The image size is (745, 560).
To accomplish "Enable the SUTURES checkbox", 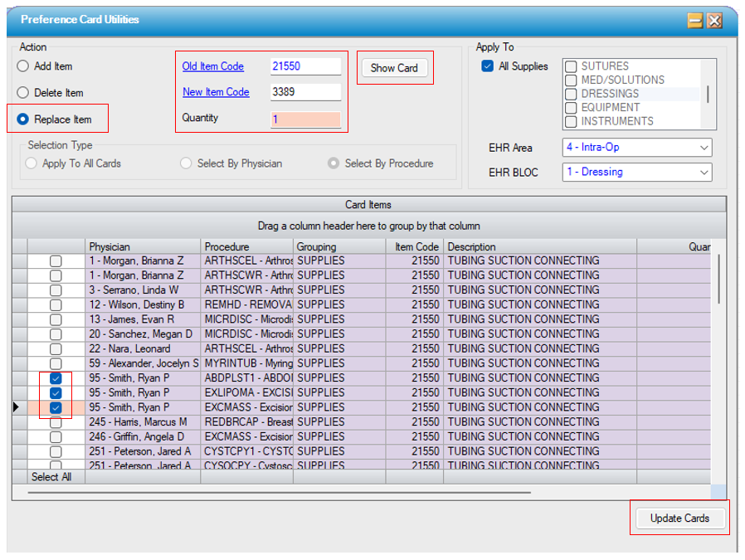I will pyautogui.click(x=571, y=66).
